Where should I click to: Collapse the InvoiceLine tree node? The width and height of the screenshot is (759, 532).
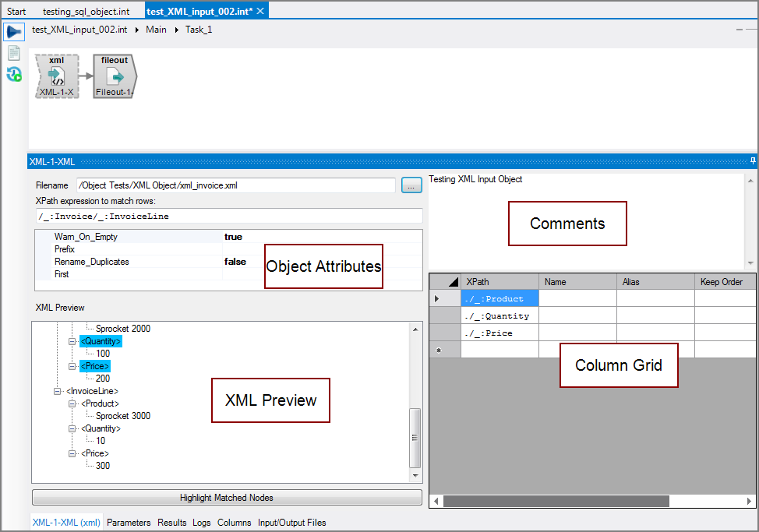tap(58, 391)
